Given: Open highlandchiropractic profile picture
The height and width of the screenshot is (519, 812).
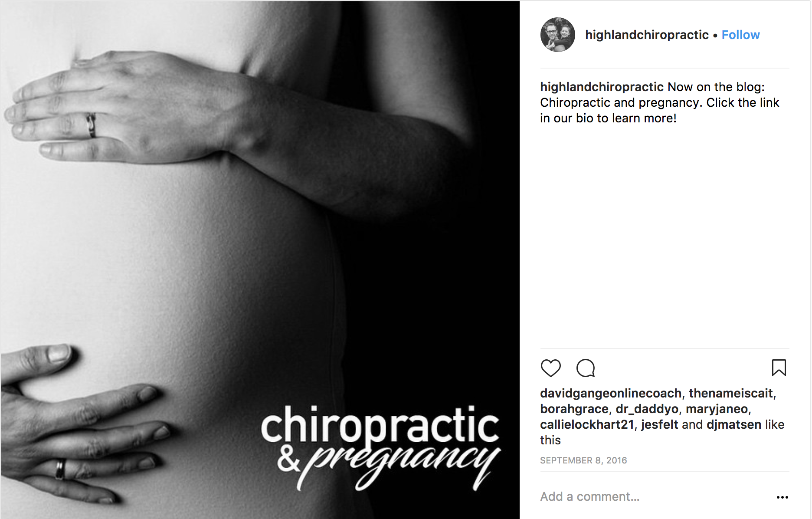Looking at the screenshot, I should pos(557,35).
